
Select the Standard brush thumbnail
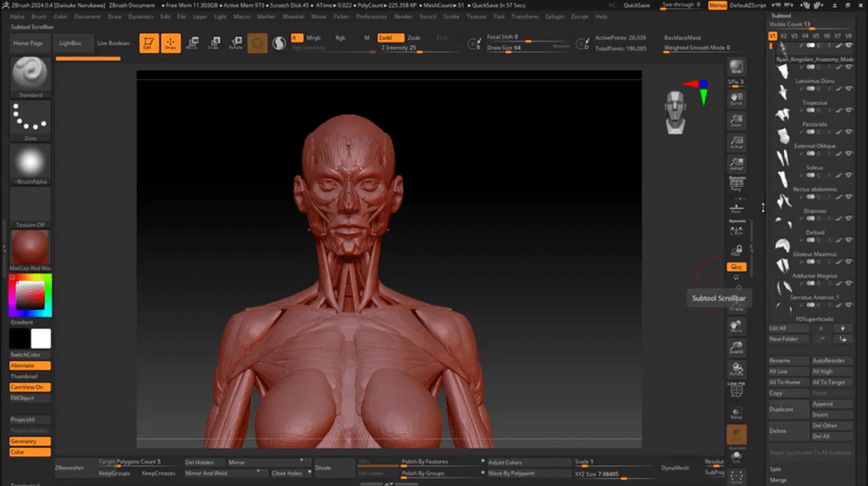tap(30, 73)
